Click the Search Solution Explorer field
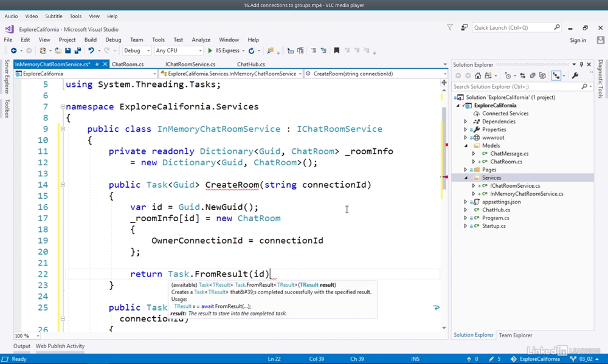 pyautogui.click(x=517, y=87)
